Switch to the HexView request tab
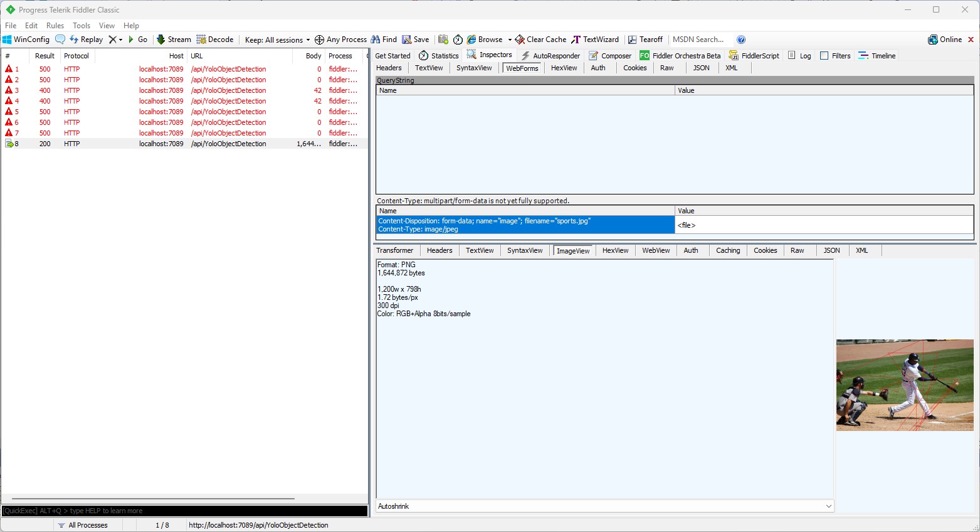Viewport: 980px width, 532px height. tap(564, 68)
